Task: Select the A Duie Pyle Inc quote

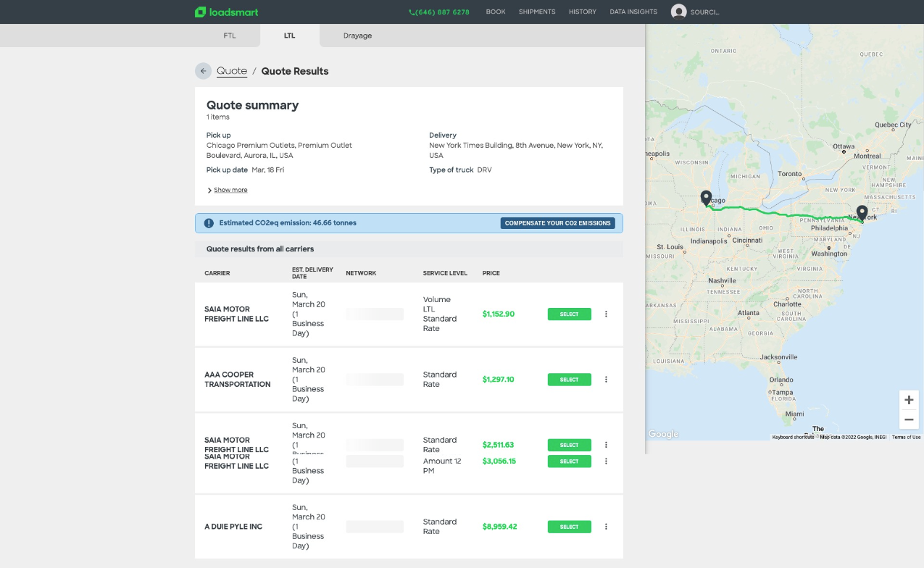Action: tap(570, 527)
